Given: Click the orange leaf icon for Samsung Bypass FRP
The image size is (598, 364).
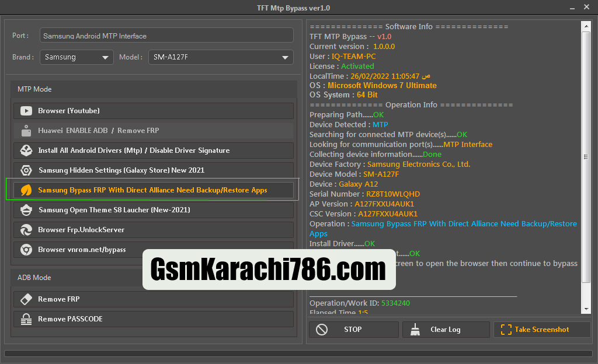Looking at the screenshot, I should [26, 190].
